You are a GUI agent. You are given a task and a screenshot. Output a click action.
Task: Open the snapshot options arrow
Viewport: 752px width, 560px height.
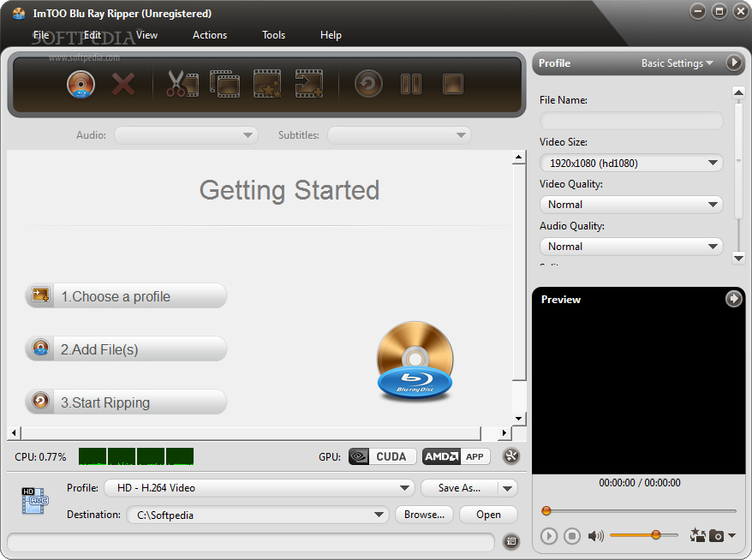pyautogui.click(x=731, y=535)
